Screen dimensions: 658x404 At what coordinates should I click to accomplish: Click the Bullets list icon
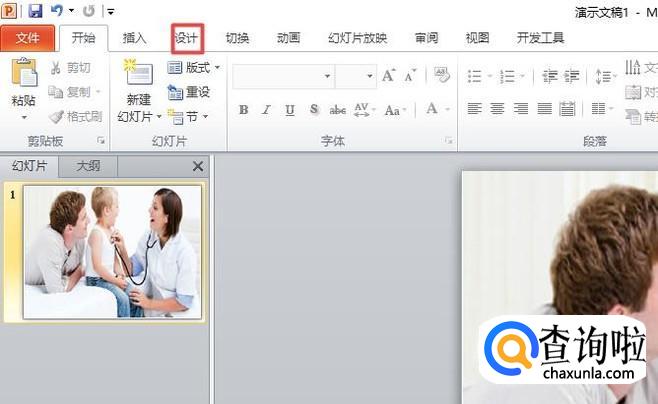(x=475, y=76)
